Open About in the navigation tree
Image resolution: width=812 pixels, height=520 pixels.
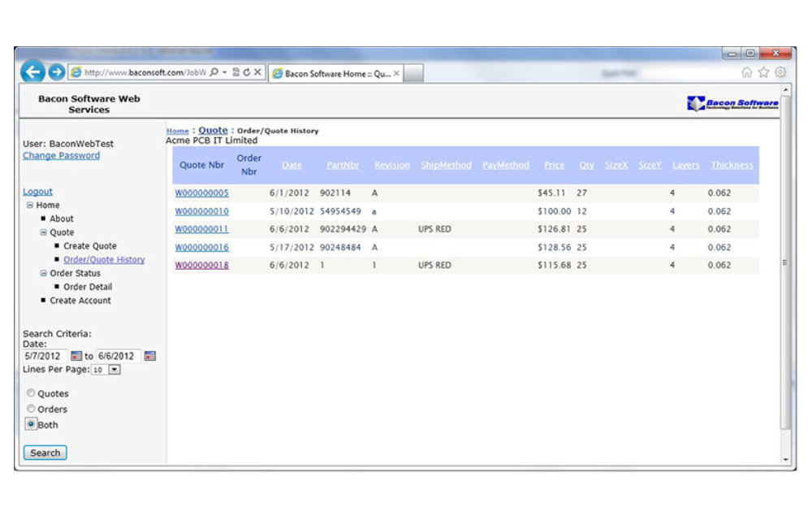point(62,219)
